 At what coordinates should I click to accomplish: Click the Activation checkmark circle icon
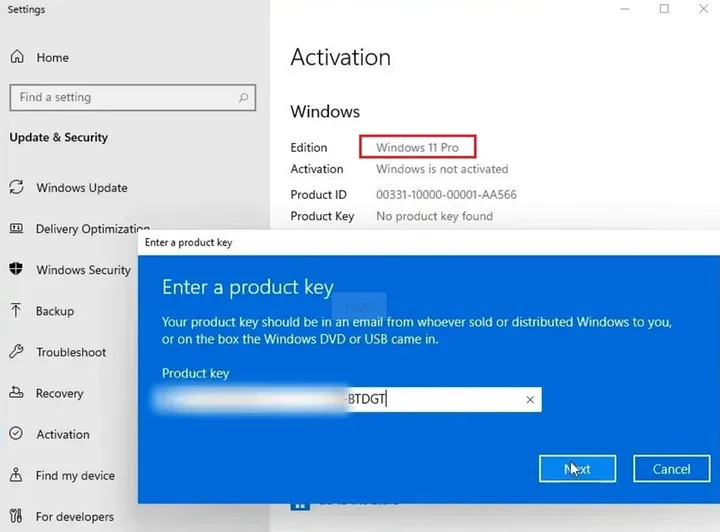pos(16,434)
